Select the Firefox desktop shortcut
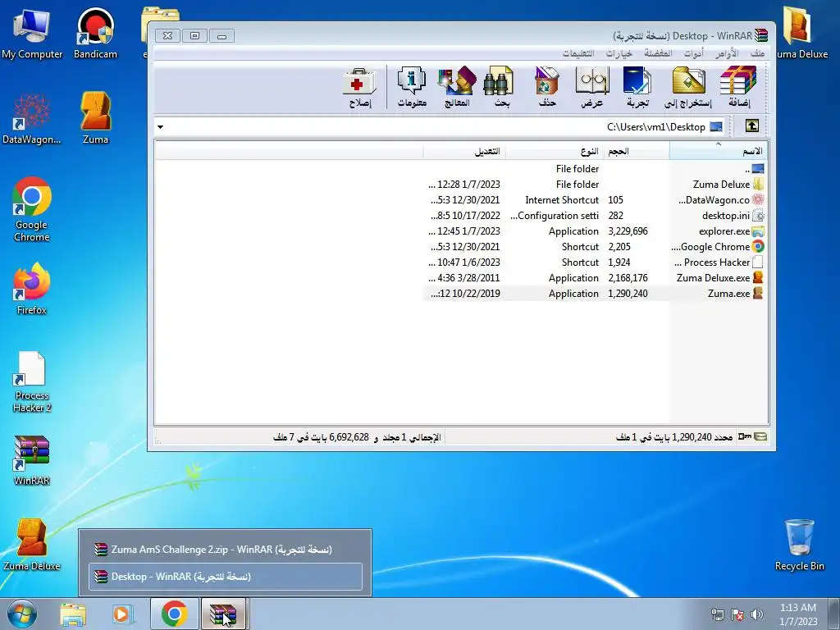Image resolution: width=840 pixels, height=630 pixels. [32, 288]
